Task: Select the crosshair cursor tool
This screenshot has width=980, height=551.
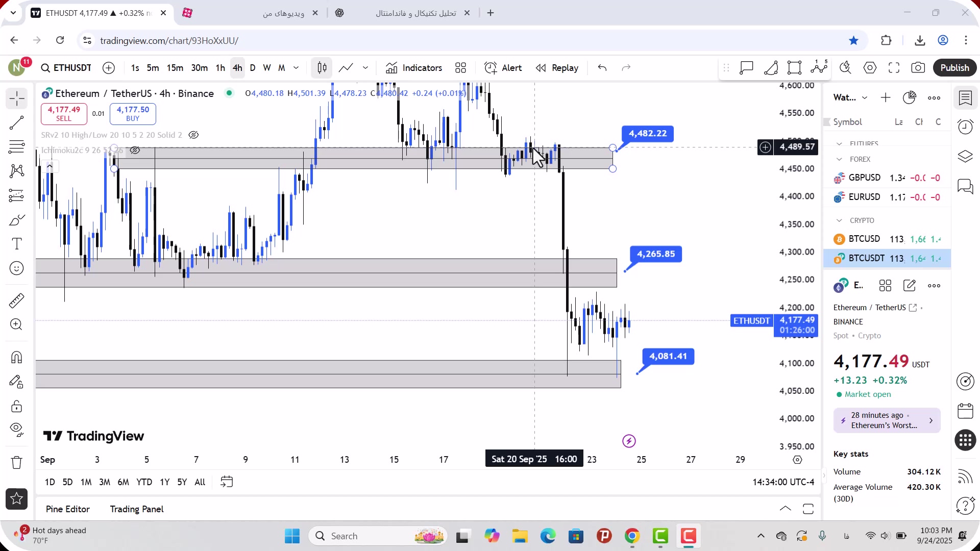Action: (x=16, y=98)
